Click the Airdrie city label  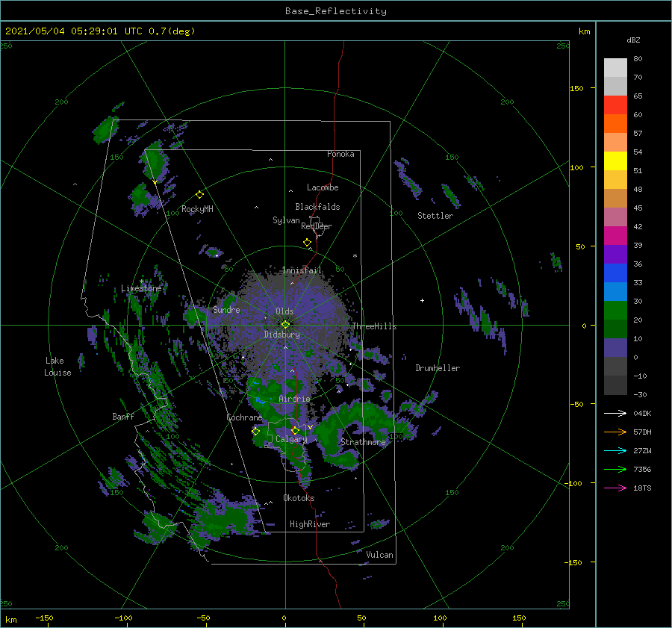[294, 399]
